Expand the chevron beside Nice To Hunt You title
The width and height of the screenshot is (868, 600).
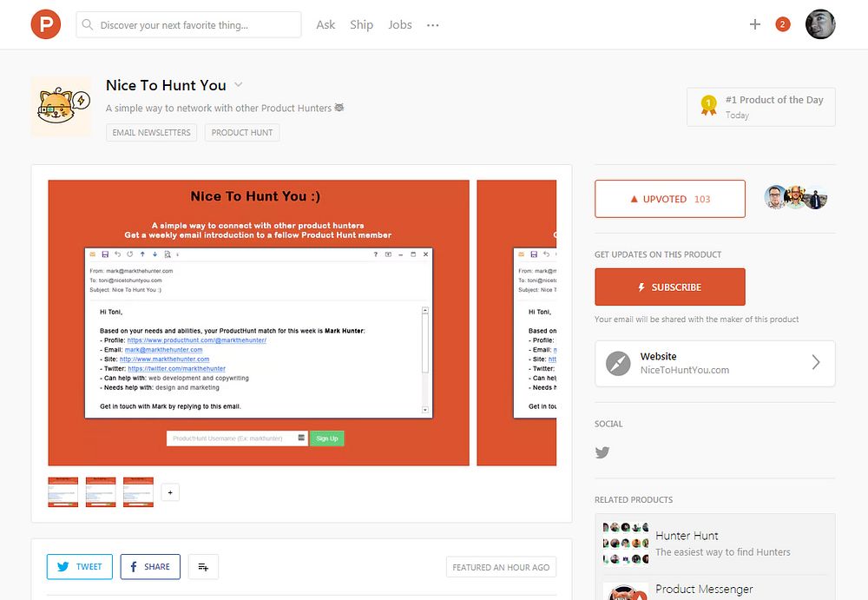pos(239,85)
